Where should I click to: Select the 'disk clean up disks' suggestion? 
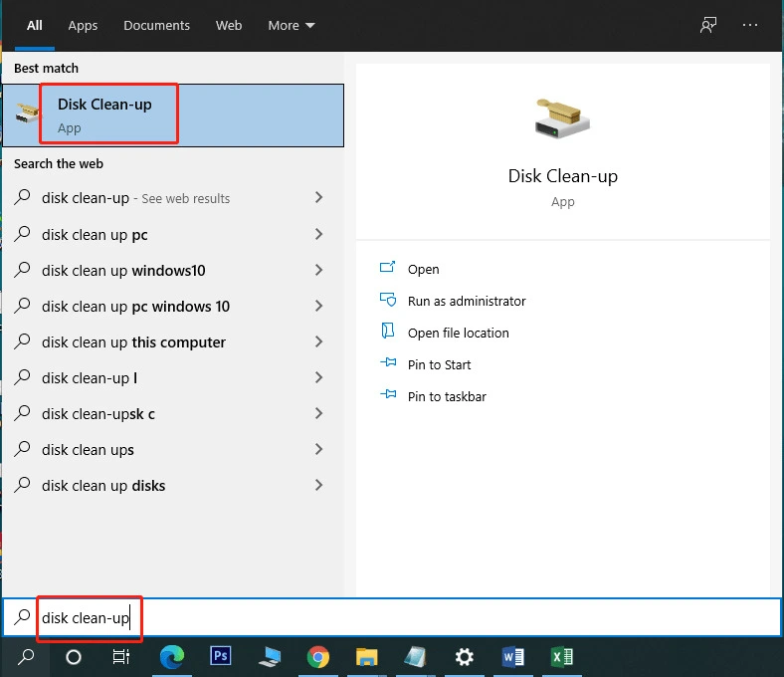click(x=173, y=486)
